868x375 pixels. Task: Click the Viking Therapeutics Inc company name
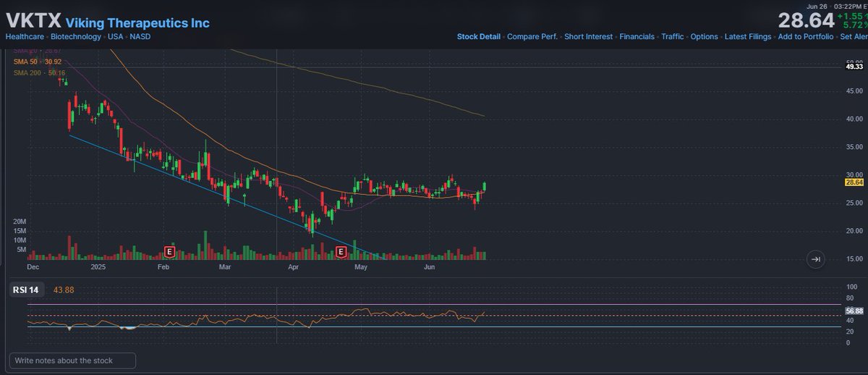pyautogui.click(x=137, y=23)
